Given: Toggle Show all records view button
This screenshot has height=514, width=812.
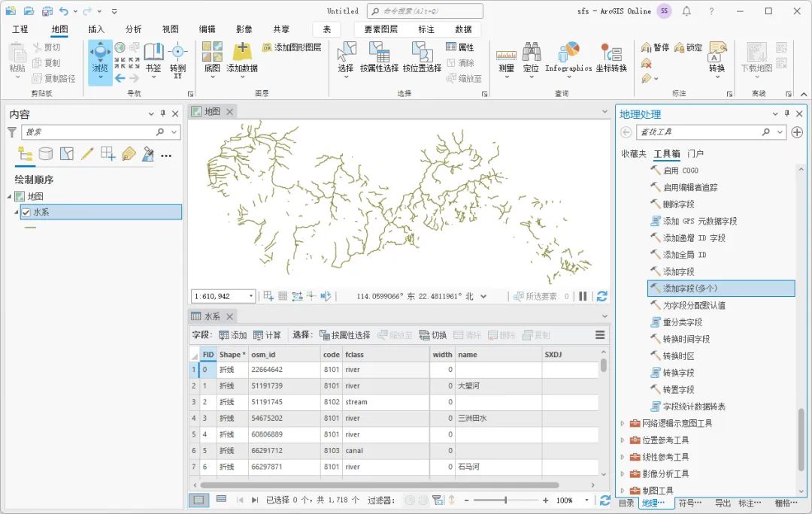Looking at the screenshot, I should [x=198, y=500].
